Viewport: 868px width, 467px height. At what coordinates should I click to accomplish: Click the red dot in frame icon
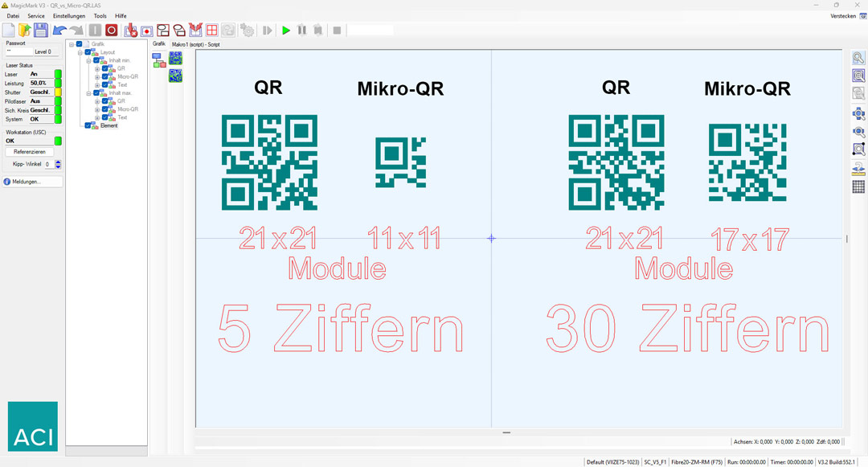point(147,31)
